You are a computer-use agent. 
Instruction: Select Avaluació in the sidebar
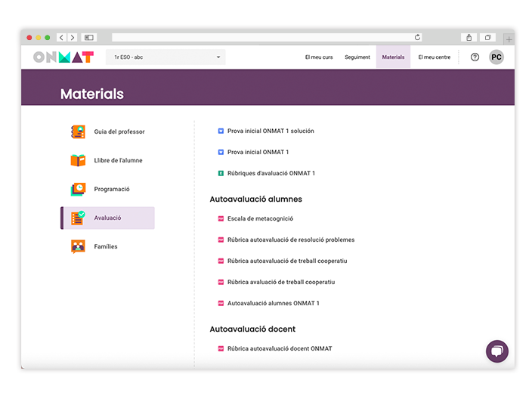[108, 218]
